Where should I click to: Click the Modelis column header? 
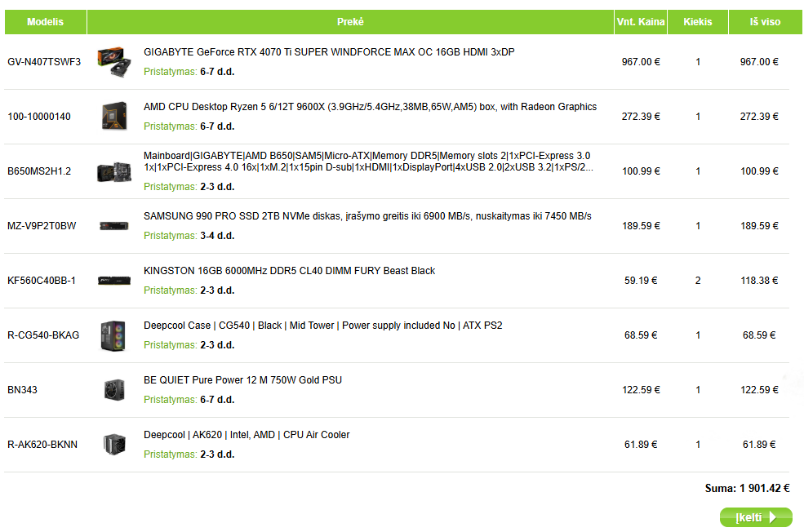46,22
